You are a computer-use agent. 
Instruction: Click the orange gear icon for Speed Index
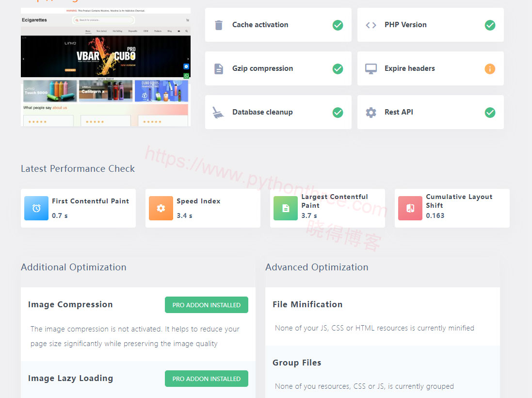[161, 208]
